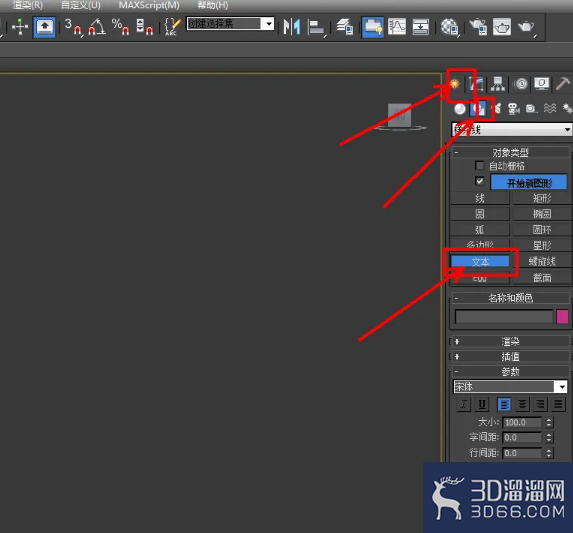Toggle italic text style
Viewport: 573px width, 533px height.
point(464,404)
